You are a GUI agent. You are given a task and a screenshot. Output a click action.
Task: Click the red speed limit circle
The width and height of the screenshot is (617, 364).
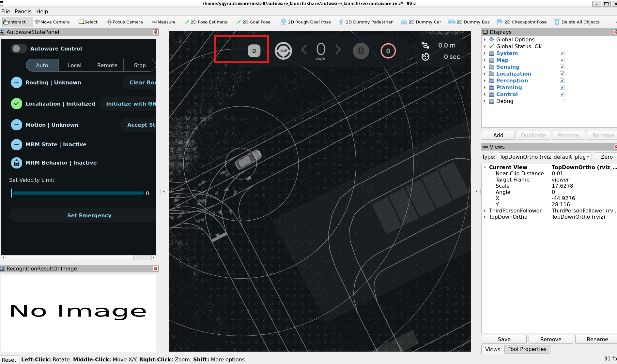click(388, 51)
